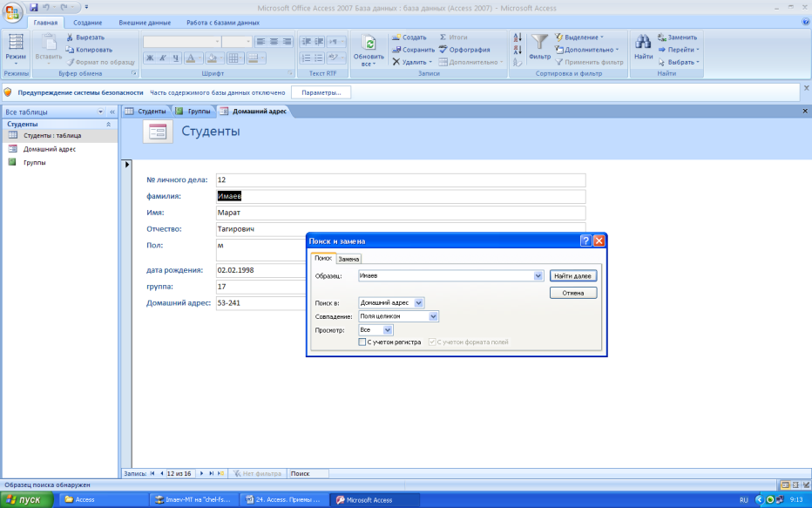Click Вырезать cut command
The image size is (812, 508).
[x=85, y=37]
